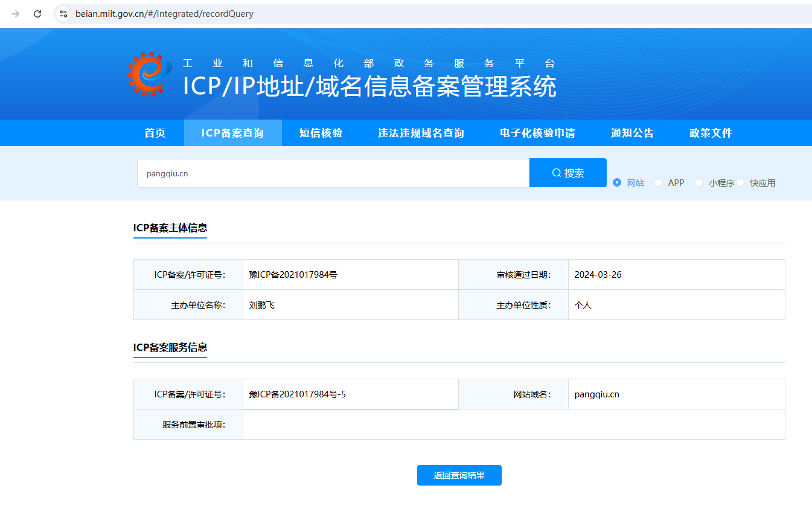Click the 返回查询结果 button

coord(459,475)
